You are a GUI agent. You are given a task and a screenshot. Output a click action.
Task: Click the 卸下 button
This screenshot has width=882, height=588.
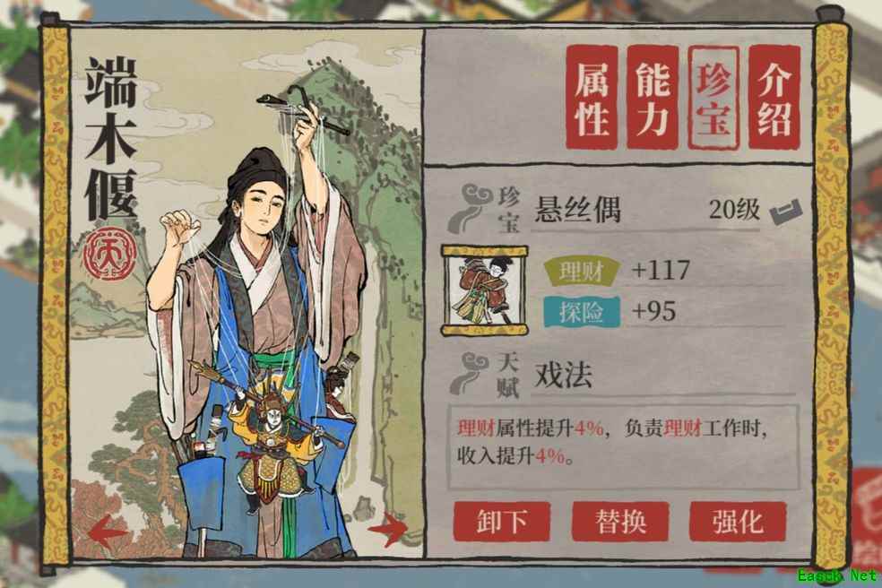pos(502,522)
